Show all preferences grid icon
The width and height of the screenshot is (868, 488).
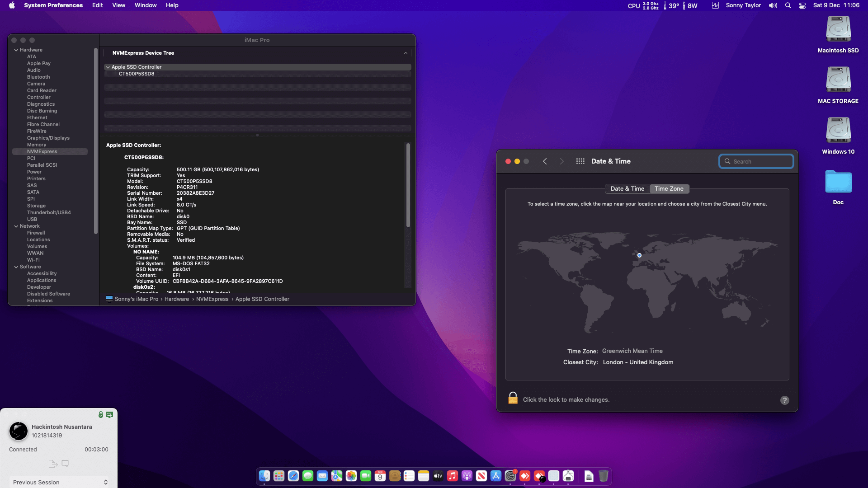[580, 161]
